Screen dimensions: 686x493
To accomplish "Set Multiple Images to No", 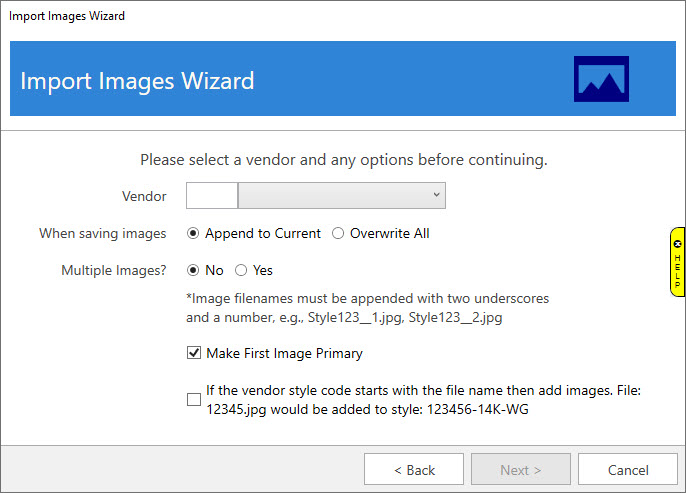I will [x=194, y=270].
